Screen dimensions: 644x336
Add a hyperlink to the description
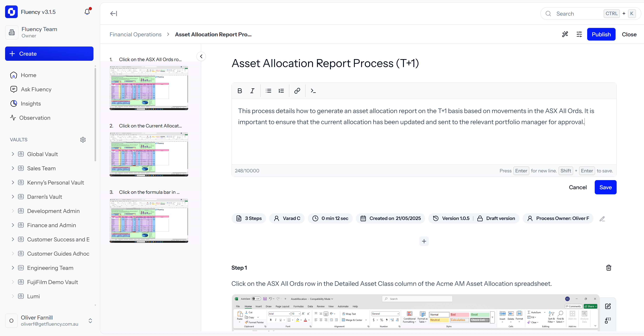pos(297,91)
